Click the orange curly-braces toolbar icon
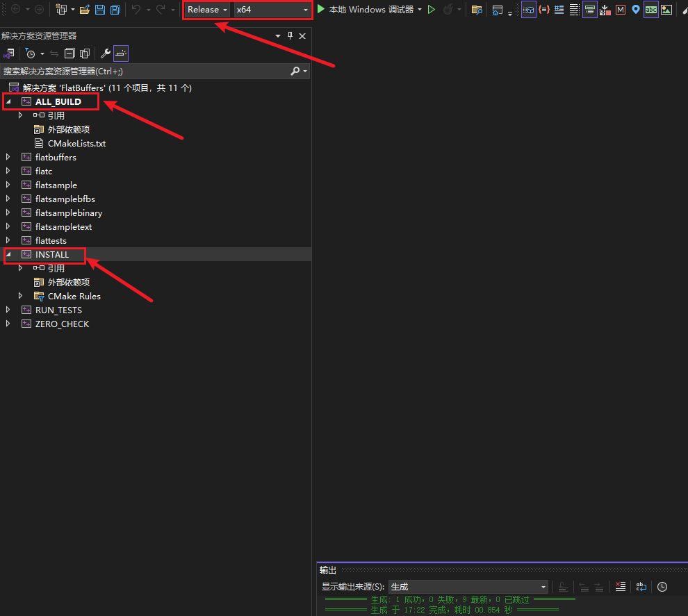The width and height of the screenshot is (688, 616). (x=544, y=9)
